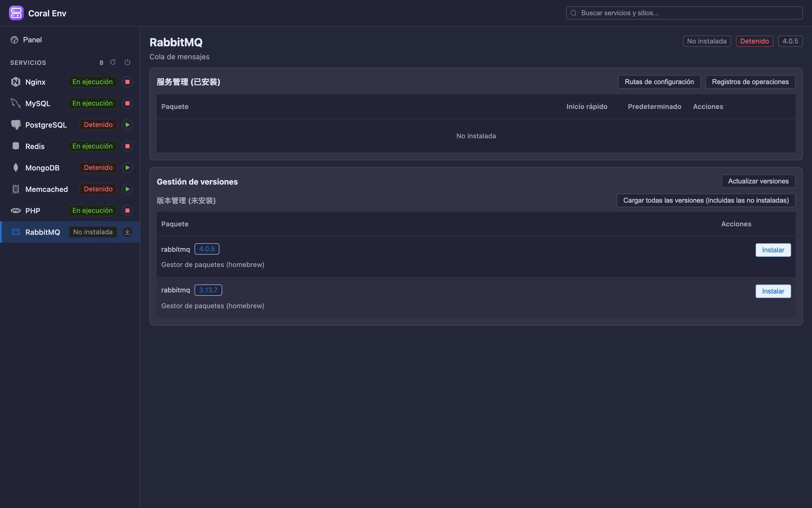Open the Panel dashboard item
This screenshot has height=508, width=812.
[x=70, y=40]
